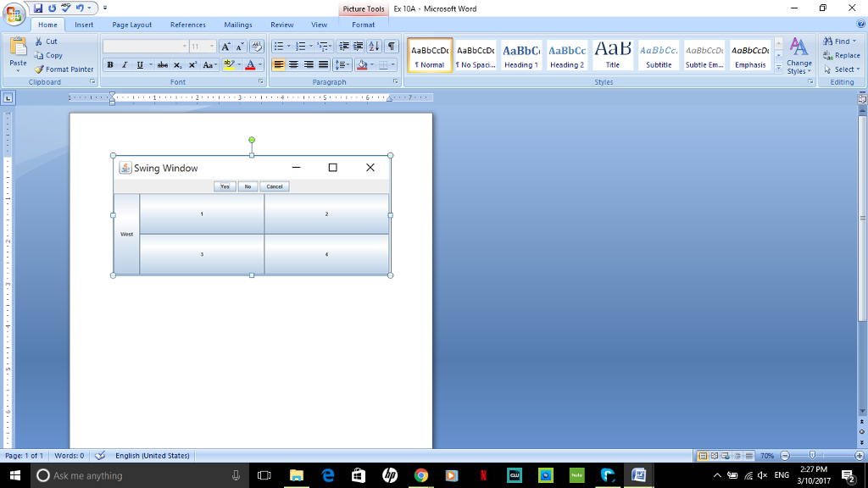Open the Change Styles dropdown

[798, 59]
